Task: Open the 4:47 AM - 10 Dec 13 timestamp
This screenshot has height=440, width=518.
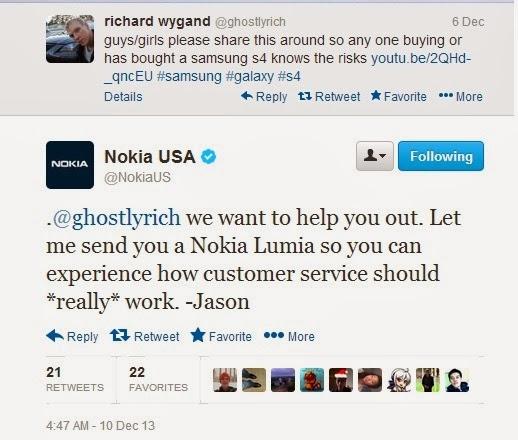Action: tap(100, 425)
